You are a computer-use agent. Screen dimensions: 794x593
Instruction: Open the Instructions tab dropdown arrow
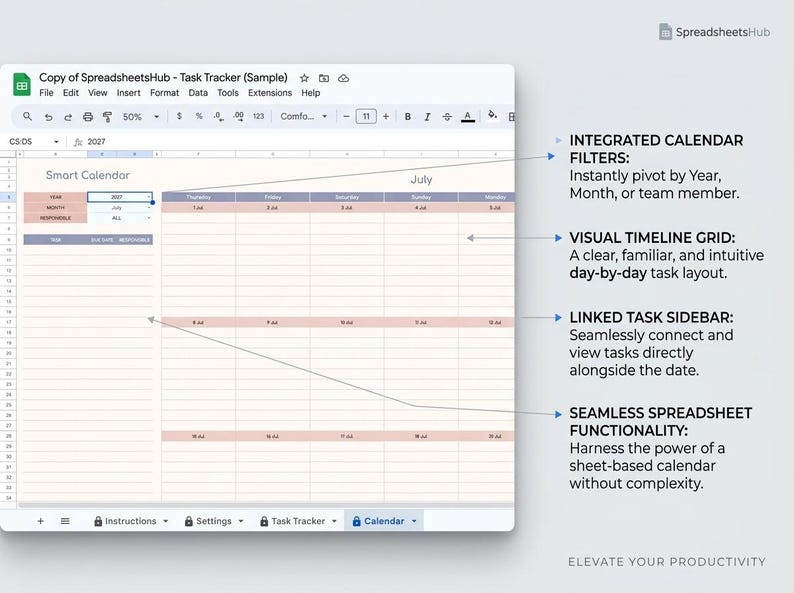[x=166, y=521]
